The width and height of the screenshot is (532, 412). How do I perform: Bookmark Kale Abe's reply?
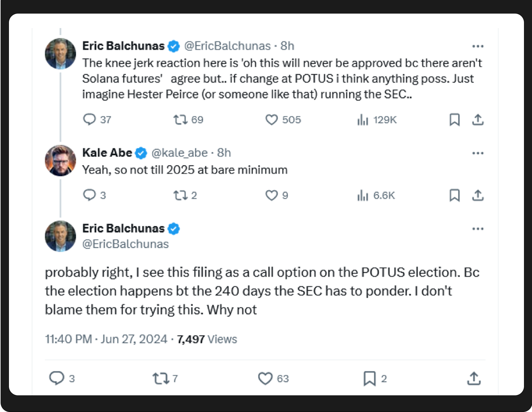pos(454,195)
